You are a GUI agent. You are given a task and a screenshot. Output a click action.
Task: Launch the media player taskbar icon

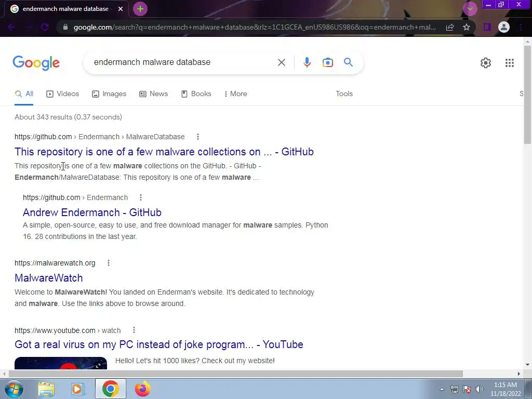(78, 389)
